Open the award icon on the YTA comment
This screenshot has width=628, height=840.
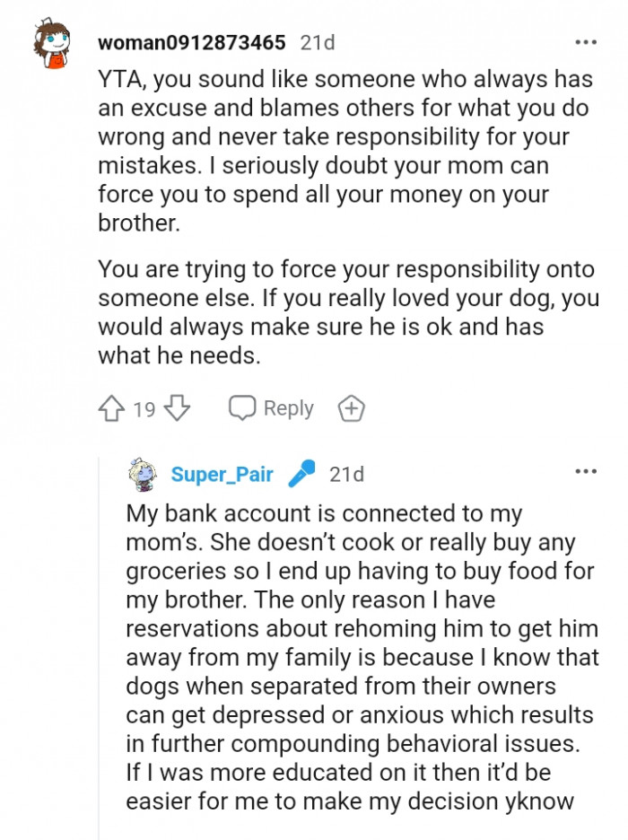(x=348, y=408)
